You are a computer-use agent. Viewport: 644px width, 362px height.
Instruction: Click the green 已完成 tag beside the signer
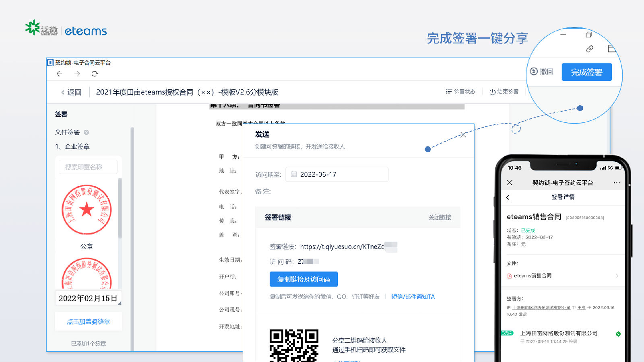pyautogui.click(x=507, y=333)
